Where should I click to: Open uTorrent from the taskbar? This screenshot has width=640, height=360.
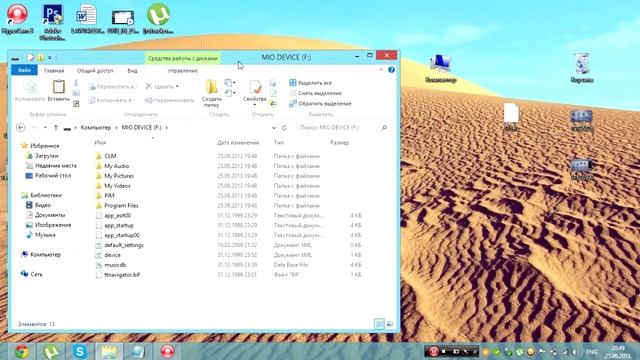pos(51,351)
